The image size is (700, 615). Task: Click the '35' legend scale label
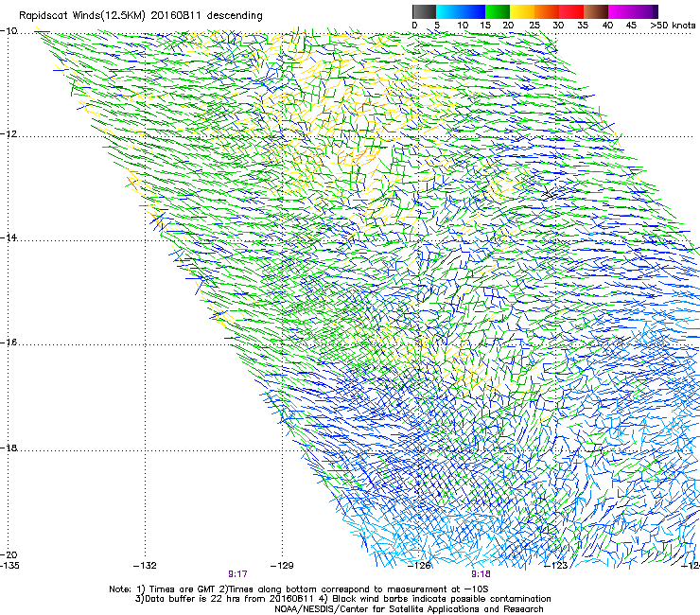[x=583, y=26]
